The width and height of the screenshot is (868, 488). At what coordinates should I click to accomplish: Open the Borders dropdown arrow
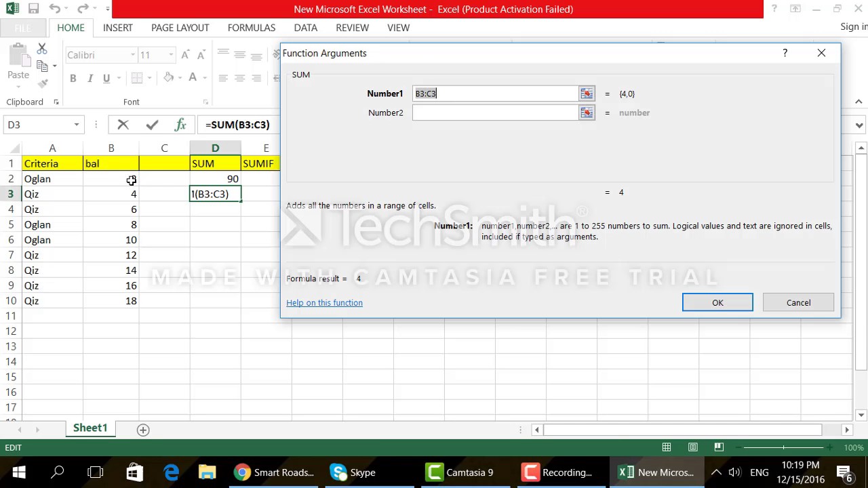click(150, 78)
